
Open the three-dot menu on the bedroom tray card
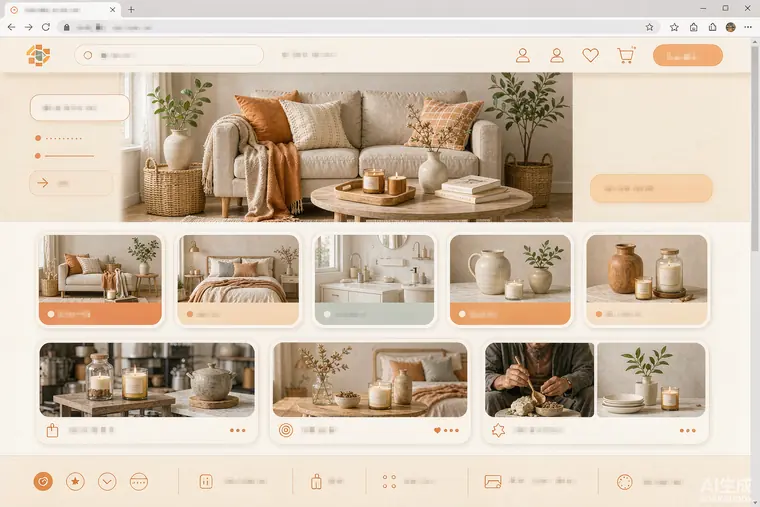451,430
